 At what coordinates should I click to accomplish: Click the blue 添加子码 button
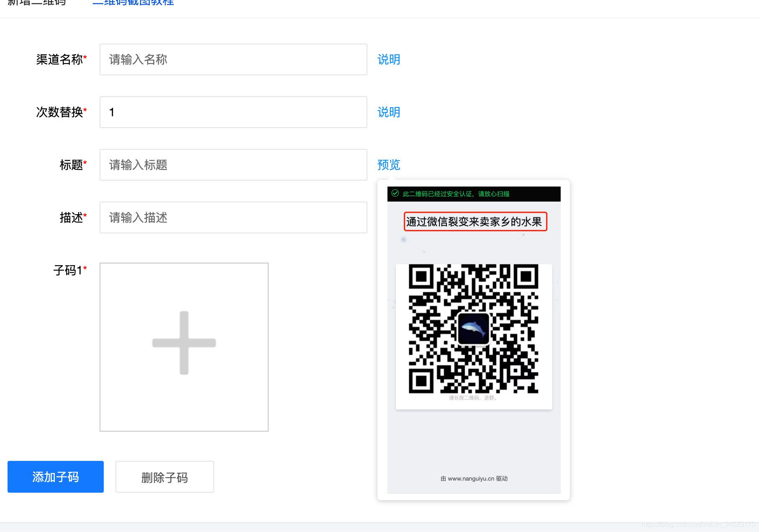pos(56,477)
